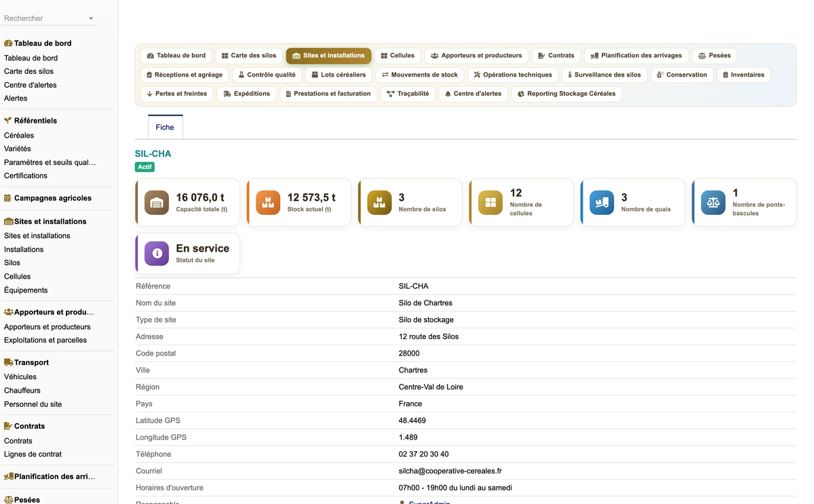Open Équipements sidebar link

tap(26, 290)
